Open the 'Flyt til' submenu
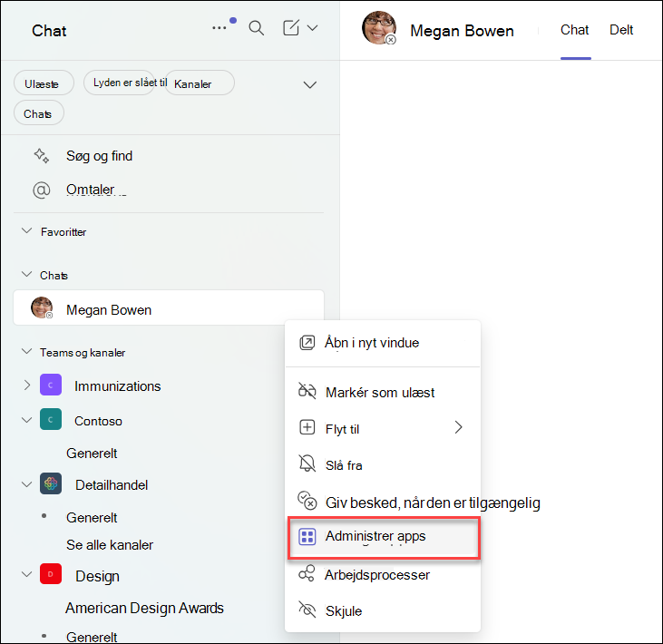This screenshot has width=663, height=644. (x=383, y=428)
